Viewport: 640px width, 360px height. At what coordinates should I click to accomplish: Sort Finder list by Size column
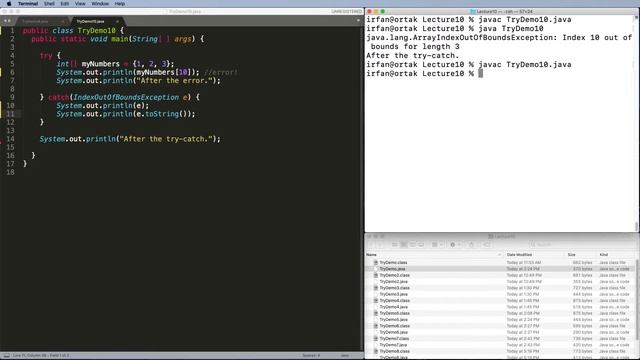coord(580,255)
